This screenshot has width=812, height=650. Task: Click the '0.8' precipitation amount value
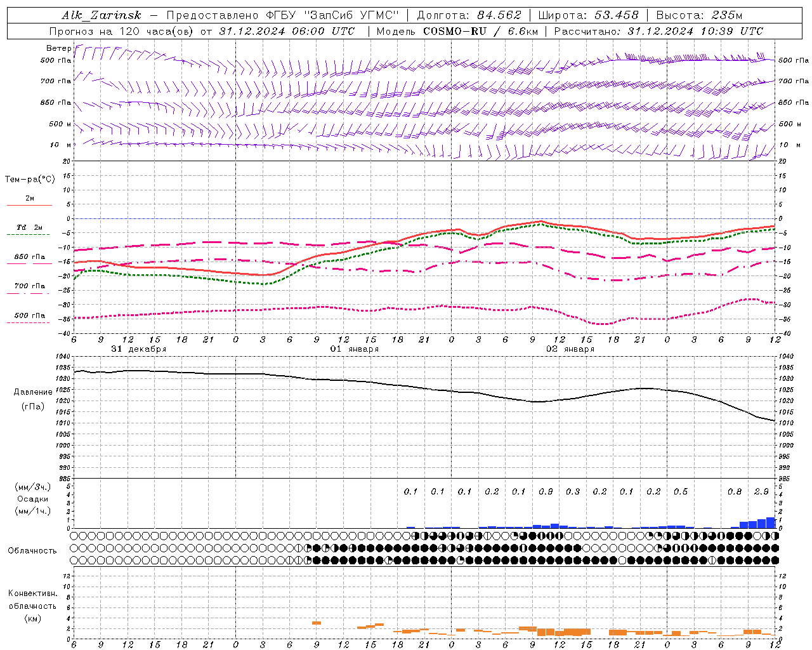[735, 491]
